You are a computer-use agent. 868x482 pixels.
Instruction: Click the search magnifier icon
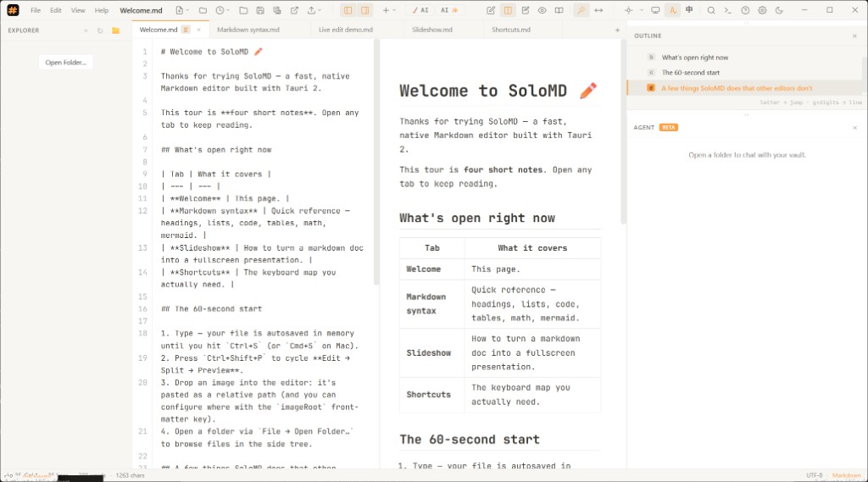711,10
